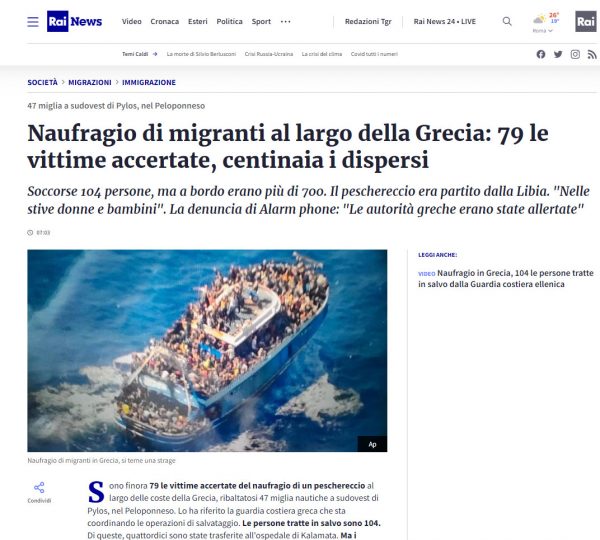
Task: Click the MIGRAZIONI breadcrumb link
Action: tap(90, 82)
